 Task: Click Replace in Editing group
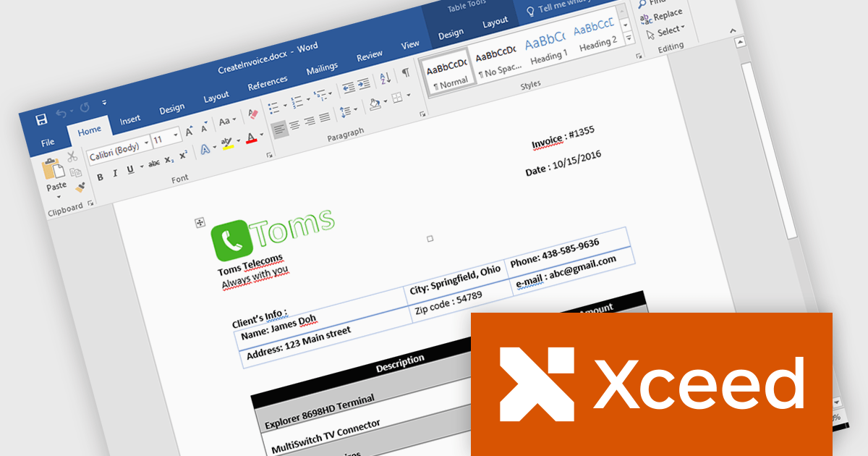click(x=661, y=16)
